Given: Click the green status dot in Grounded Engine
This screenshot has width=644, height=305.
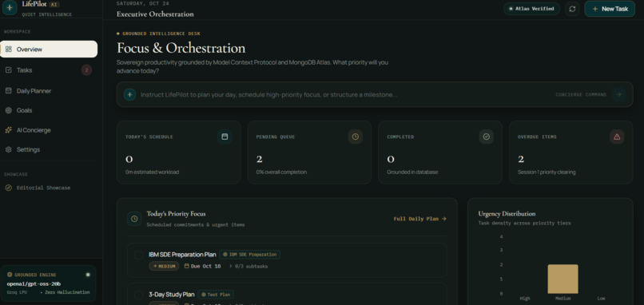Looking at the screenshot, I should coord(87,275).
